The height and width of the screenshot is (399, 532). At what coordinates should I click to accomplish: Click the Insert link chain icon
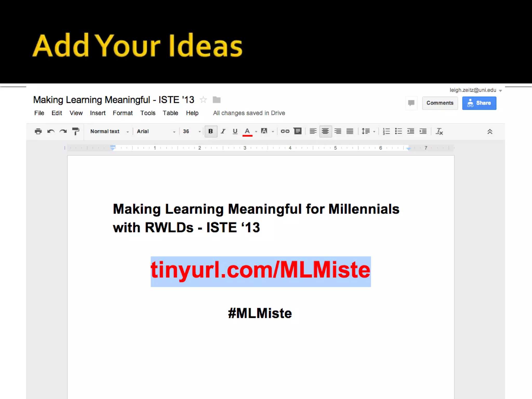(285, 131)
